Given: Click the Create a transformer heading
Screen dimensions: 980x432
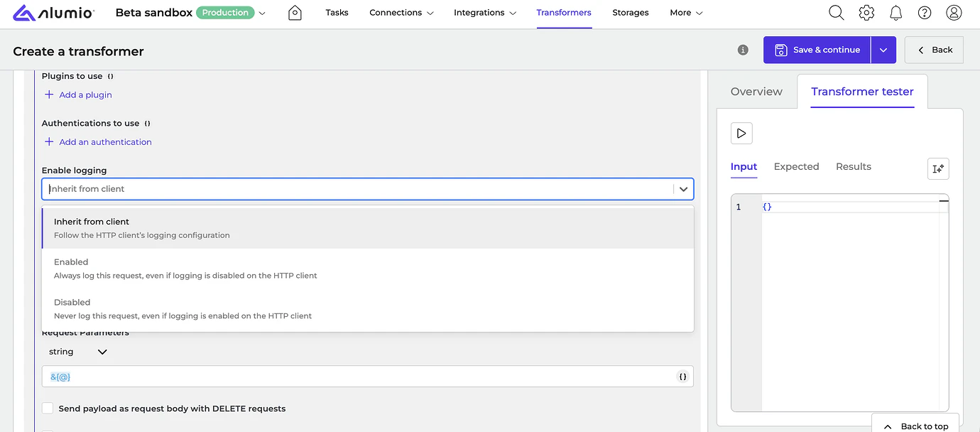Looking at the screenshot, I should click(78, 51).
